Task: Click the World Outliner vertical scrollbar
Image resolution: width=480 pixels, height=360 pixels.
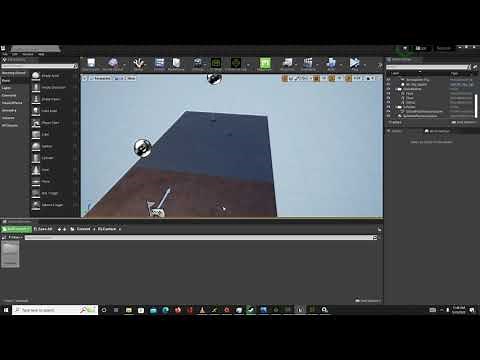Action: coord(476,106)
